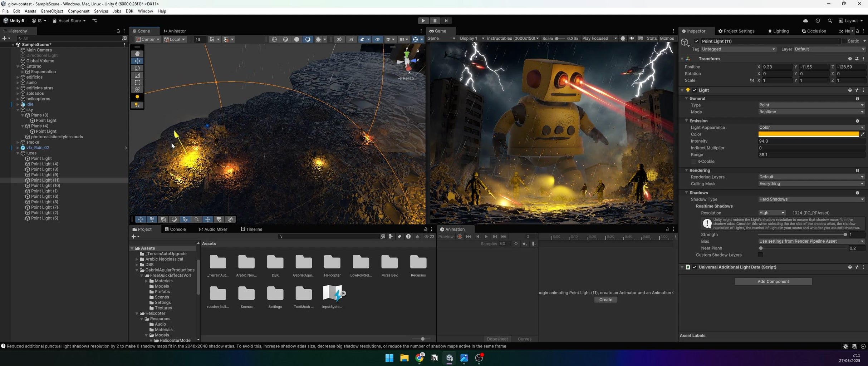The image size is (868, 366).
Task: Click the Step frame button
Action: coord(446,21)
